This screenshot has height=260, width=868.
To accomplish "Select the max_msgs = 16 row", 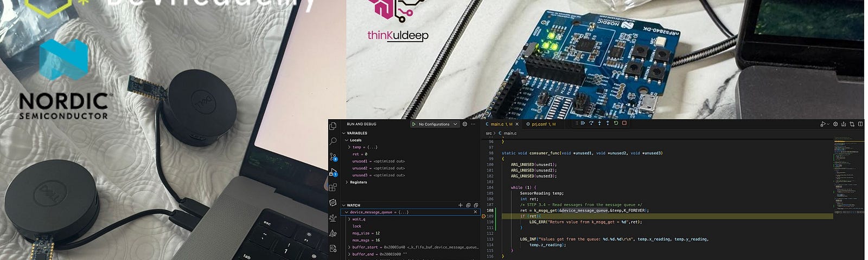I will (410, 240).
